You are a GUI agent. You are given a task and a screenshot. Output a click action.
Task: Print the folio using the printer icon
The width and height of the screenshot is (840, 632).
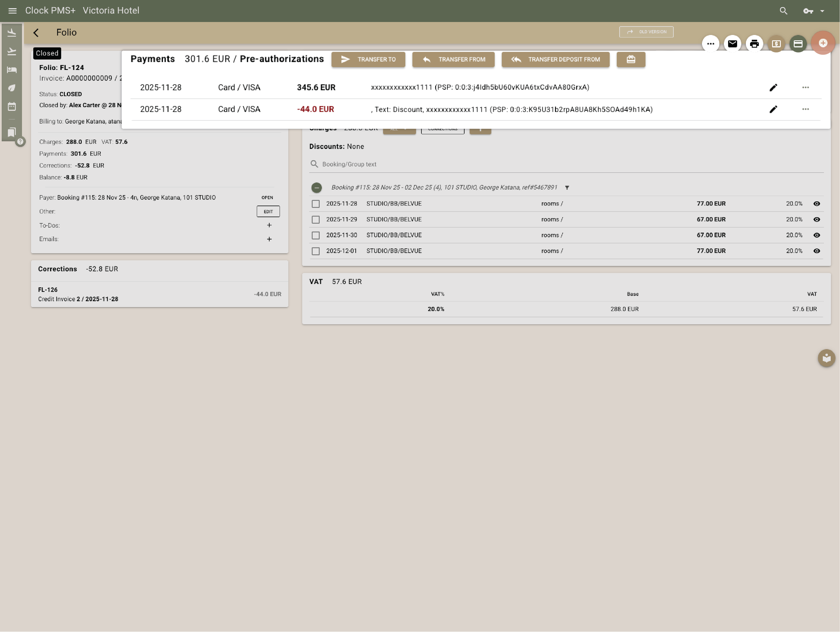coord(754,44)
